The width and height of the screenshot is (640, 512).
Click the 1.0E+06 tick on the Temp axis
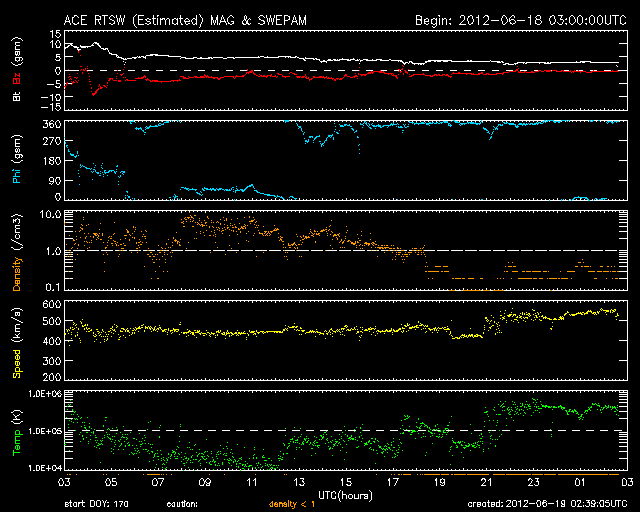tap(45, 394)
